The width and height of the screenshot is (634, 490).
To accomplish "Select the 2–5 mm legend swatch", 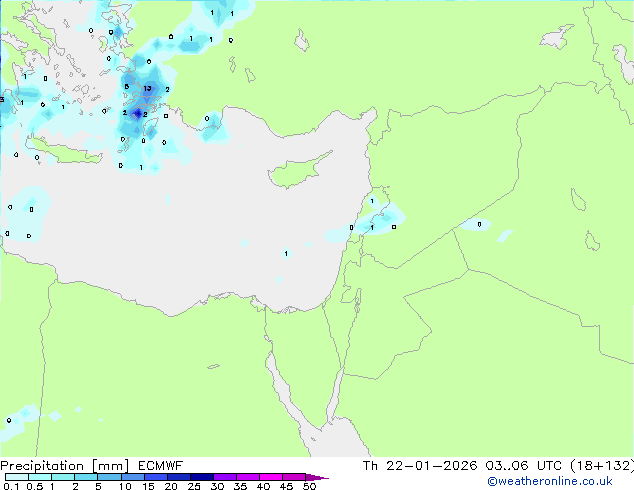I will [x=86, y=477].
